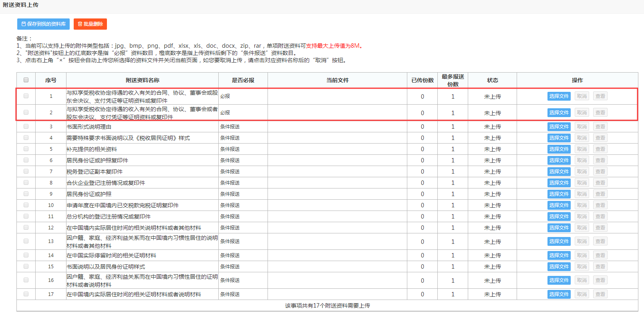Image resolution: width=644 pixels, height=316 pixels.
Task: Click the 附送资料上传 page title
Action: (21, 5)
